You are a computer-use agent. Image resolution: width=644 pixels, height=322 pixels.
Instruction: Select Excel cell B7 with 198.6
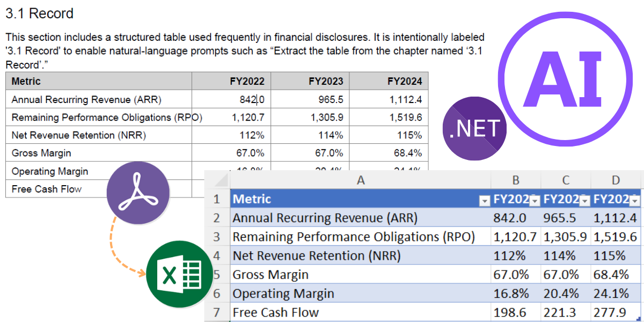pyautogui.click(x=516, y=312)
